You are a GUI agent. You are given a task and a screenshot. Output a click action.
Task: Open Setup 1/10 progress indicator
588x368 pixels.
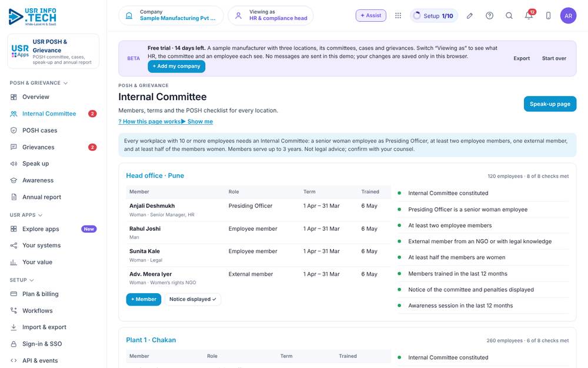coord(434,16)
